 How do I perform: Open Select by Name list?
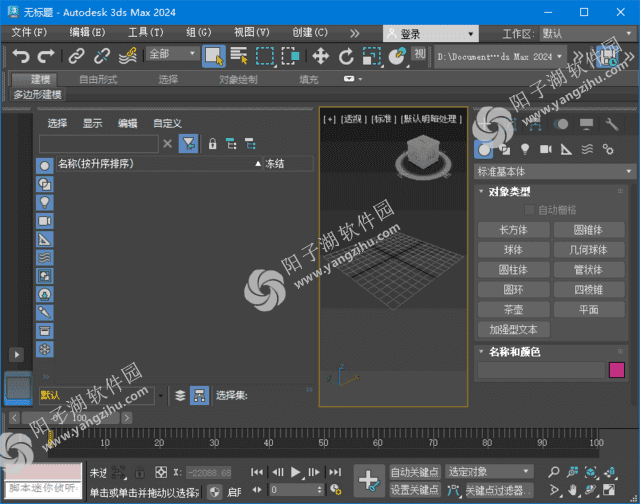239,56
